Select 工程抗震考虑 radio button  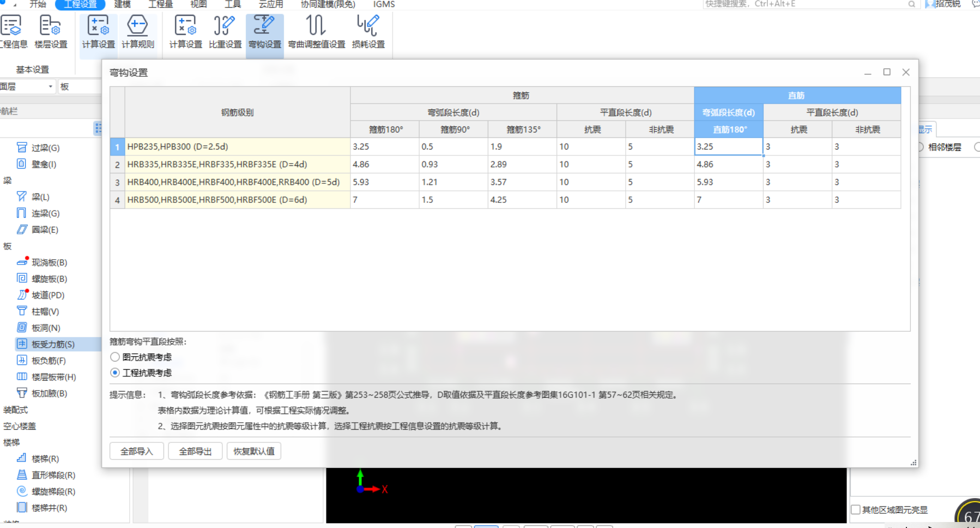(x=115, y=373)
